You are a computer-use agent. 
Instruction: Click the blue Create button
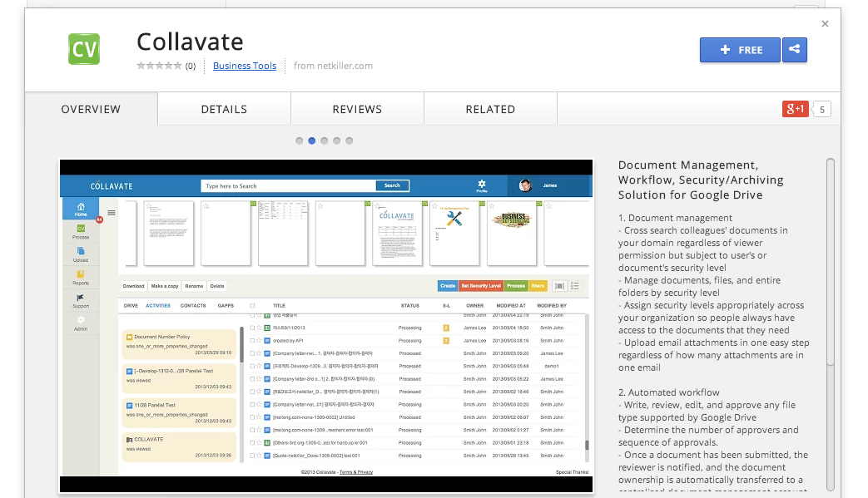448,286
